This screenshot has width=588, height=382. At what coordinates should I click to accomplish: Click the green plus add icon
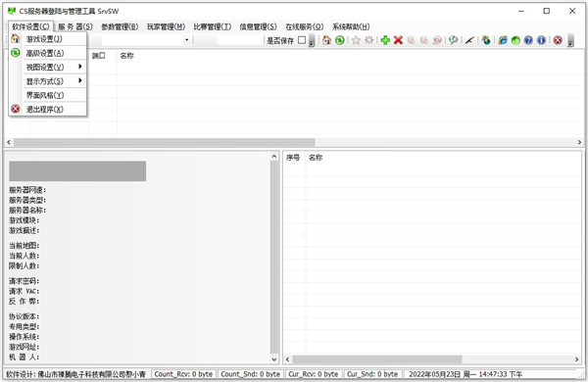tap(385, 40)
